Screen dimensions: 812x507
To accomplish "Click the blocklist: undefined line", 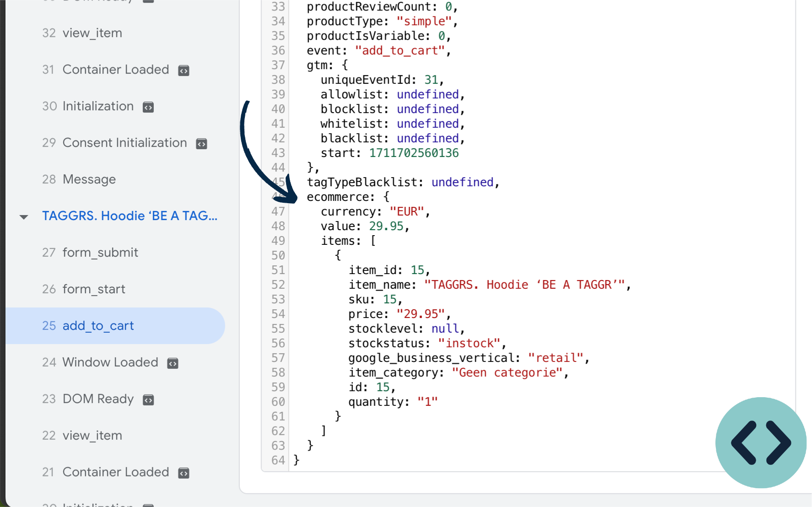I will [x=393, y=109].
